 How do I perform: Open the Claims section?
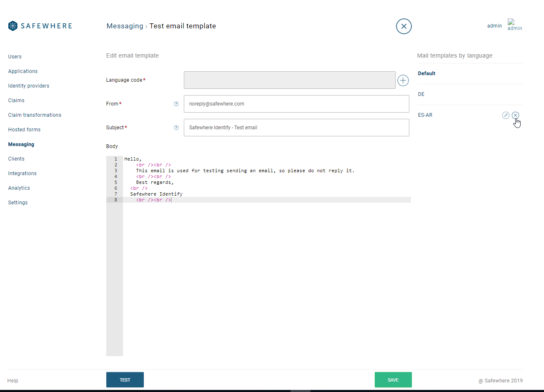coord(16,101)
